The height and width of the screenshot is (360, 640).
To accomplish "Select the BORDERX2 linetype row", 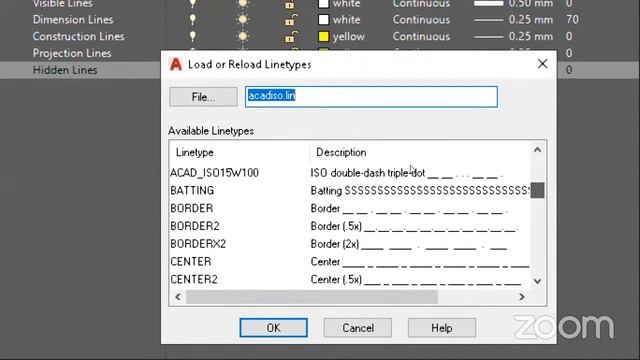I will pos(350,244).
